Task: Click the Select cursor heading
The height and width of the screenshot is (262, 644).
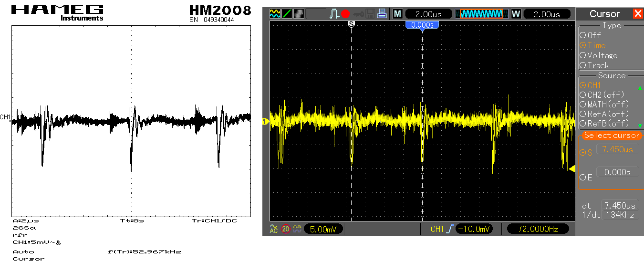Action: tap(611, 136)
